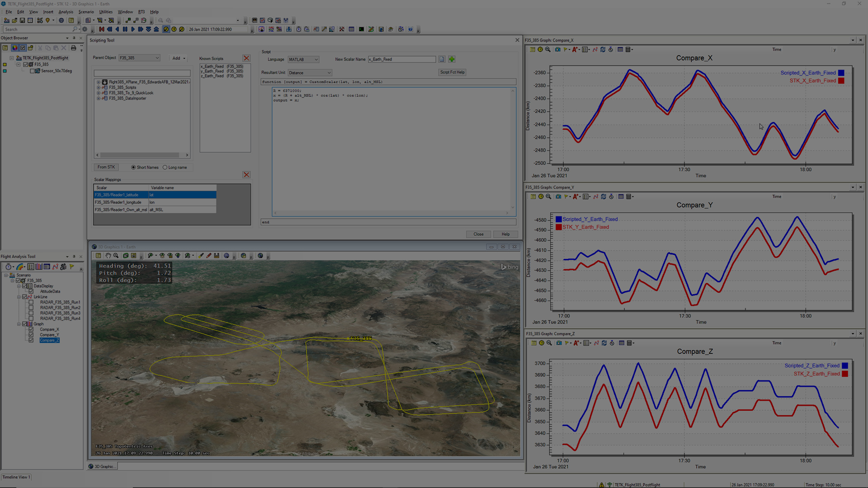Pause the scenario animation
The height and width of the screenshot is (488, 868).
pyautogui.click(x=125, y=29)
